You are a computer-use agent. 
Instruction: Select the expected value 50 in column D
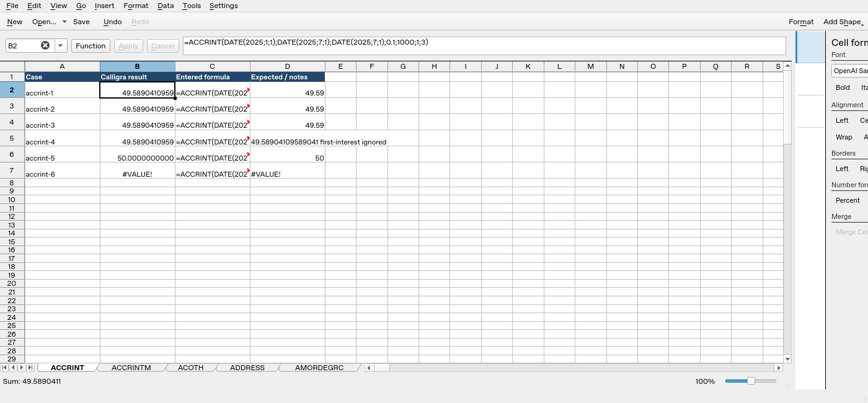[x=288, y=154]
